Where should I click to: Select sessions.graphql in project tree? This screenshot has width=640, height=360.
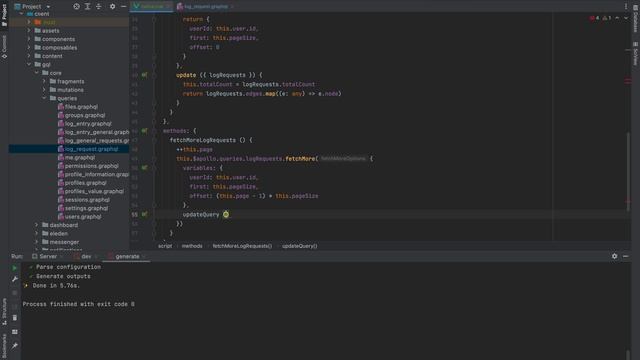87,200
